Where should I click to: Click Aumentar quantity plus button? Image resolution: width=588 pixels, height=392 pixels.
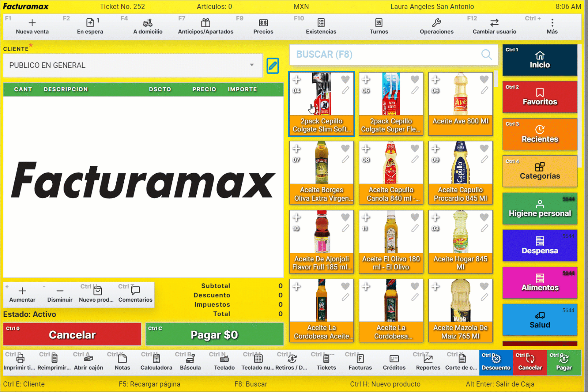(x=22, y=294)
